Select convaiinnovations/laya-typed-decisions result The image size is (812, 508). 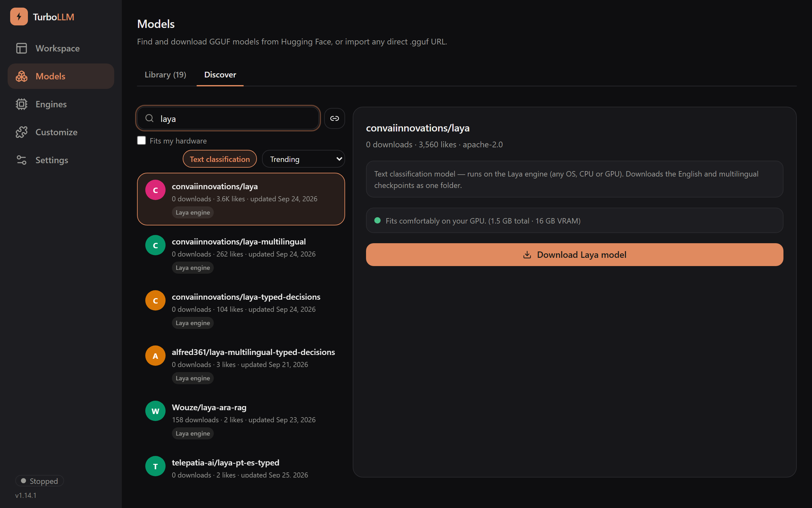(x=241, y=310)
